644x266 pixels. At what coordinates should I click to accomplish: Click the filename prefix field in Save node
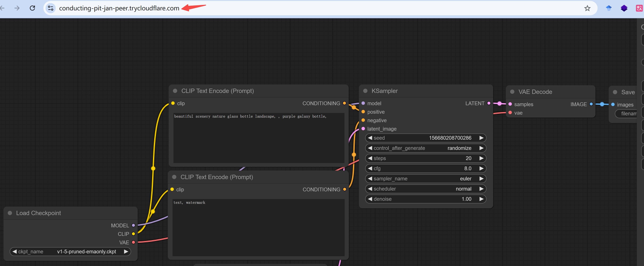[x=626, y=114]
